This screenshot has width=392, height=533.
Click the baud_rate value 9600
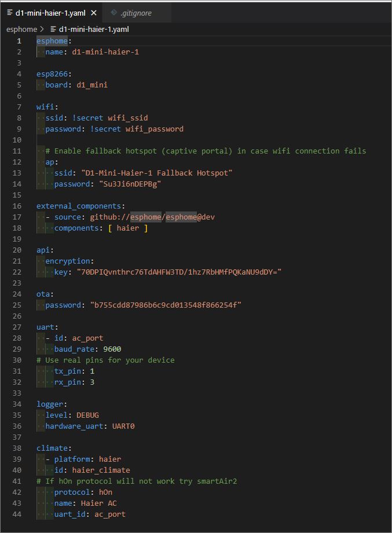click(x=112, y=349)
